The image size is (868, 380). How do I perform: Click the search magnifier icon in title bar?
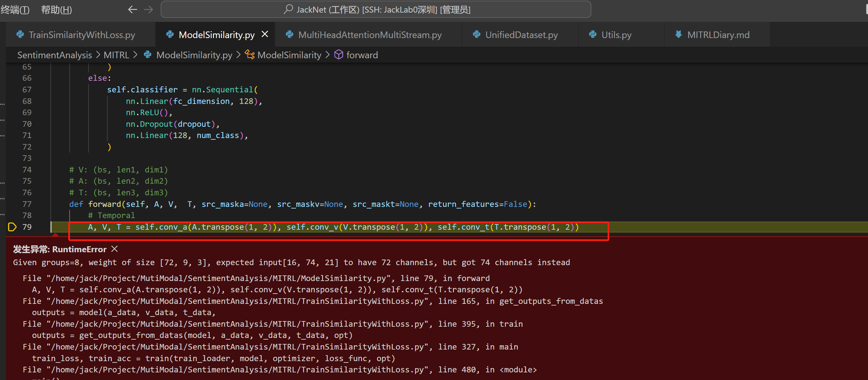pos(288,9)
